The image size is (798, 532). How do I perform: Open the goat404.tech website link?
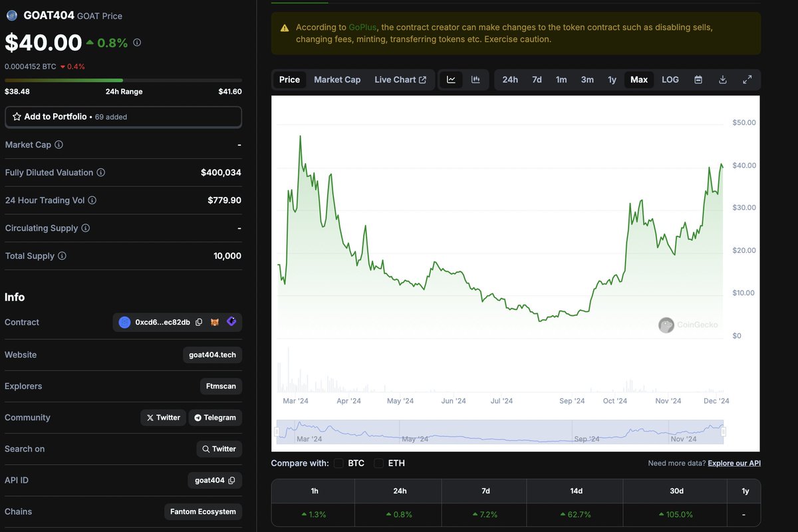click(212, 354)
